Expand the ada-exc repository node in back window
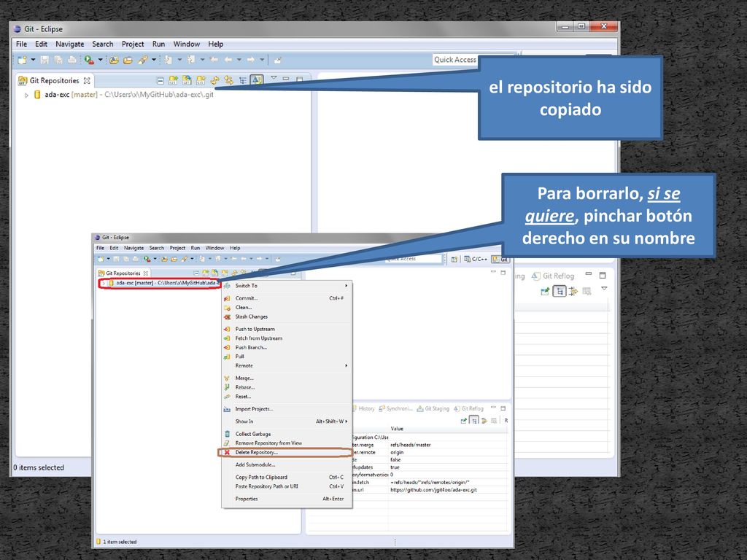Image resolution: width=747 pixels, height=560 pixels. (27, 96)
